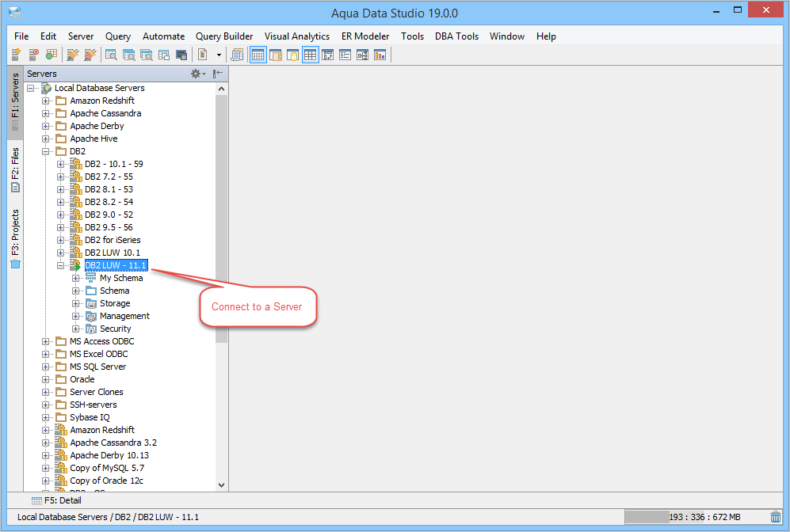Open the F5: Detail bottom tab
Screen dimensions: 790x532
point(56,500)
